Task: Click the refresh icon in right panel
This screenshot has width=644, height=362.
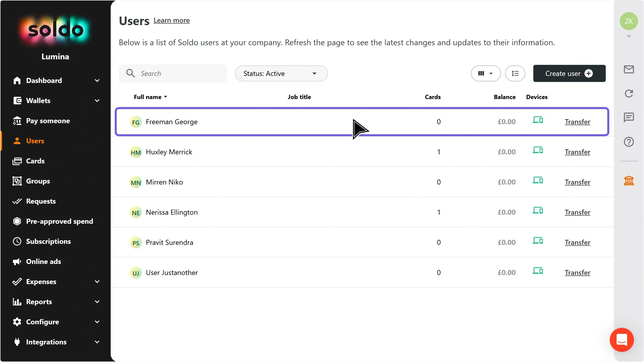Action: coord(629,94)
